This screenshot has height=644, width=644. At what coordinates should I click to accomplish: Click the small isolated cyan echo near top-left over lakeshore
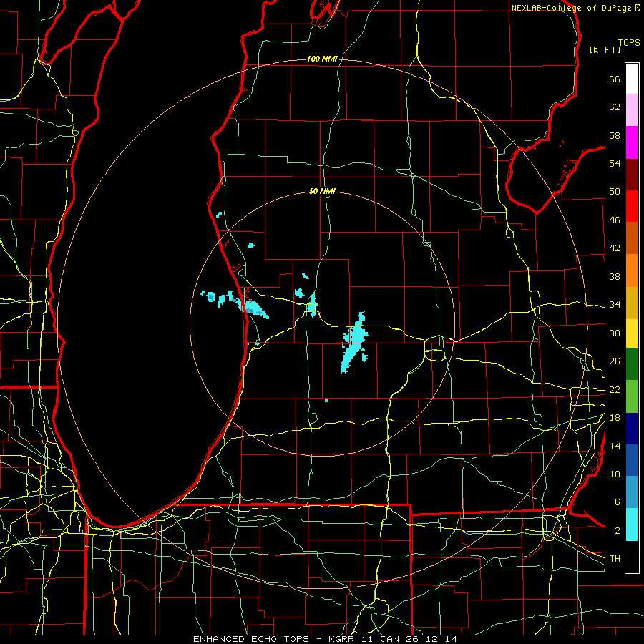tap(219, 215)
